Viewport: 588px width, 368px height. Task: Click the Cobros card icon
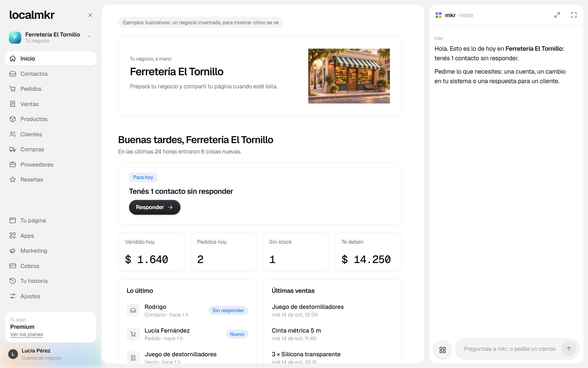pyautogui.click(x=13, y=266)
